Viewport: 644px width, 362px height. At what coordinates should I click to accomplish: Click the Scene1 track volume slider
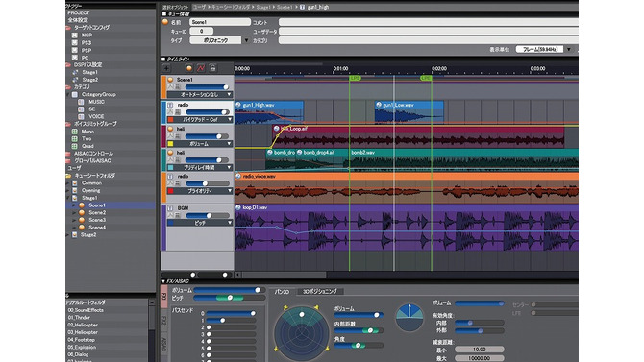(x=207, y=87)
